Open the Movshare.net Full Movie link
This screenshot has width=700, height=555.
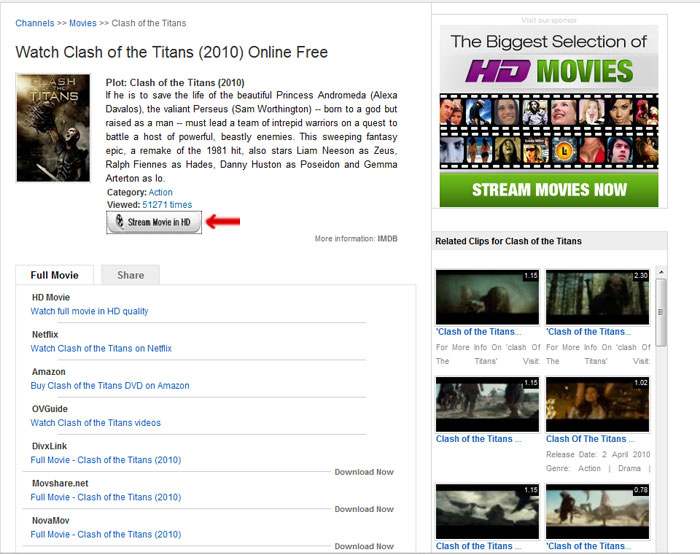click(106, 497)
